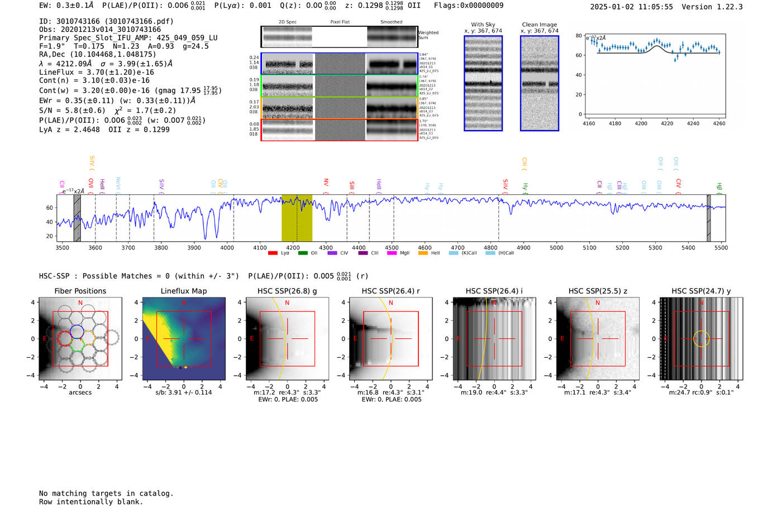Click the OII green legend swatch
The width and height of the screenshot is (782, 532).
(x=303, y=253)
